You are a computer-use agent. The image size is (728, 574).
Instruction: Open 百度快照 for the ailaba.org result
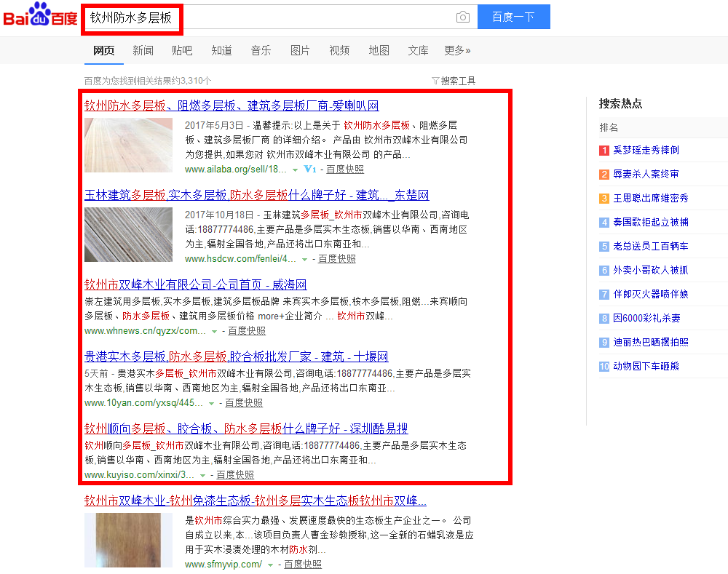pos(345,170)
